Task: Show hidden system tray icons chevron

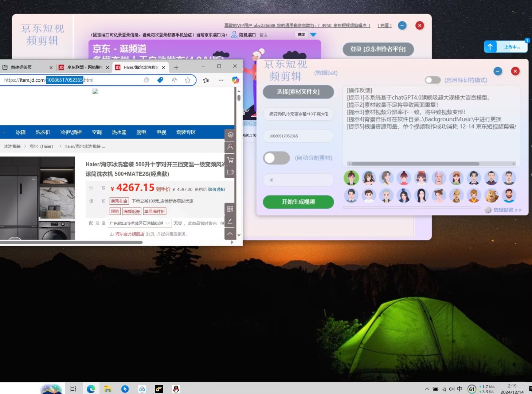Action: 427,389
